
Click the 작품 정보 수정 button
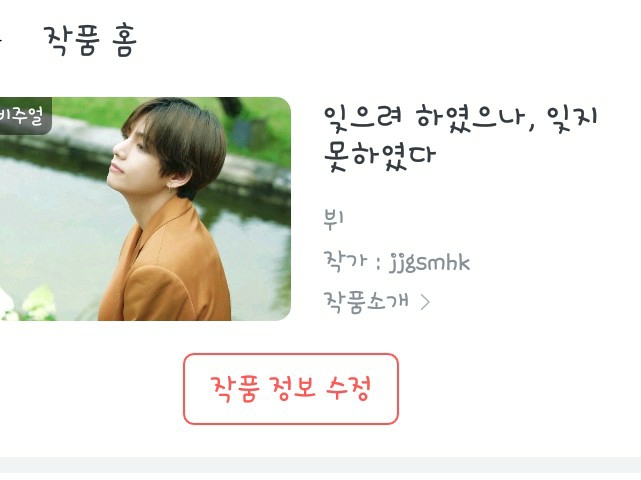pos(291,389)
